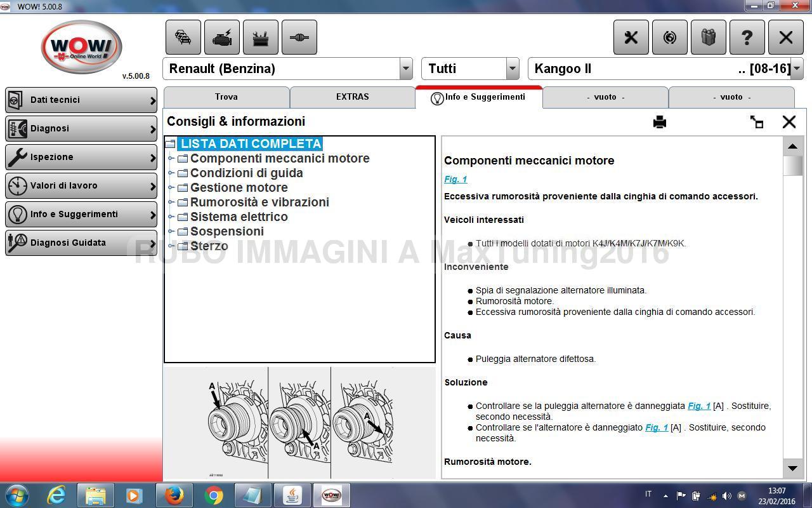Switch to the EXTRAS tab
812x508 pixels.
[353, 97]
